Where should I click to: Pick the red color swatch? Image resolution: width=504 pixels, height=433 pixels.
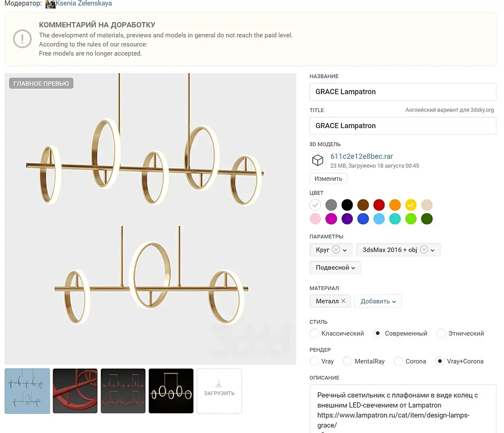(379, 205)
